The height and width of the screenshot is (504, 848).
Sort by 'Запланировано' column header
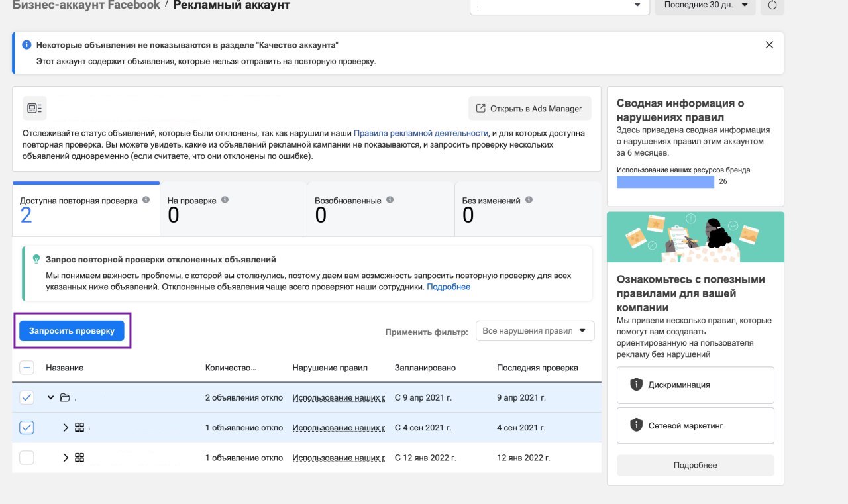[x=425, y=368]
